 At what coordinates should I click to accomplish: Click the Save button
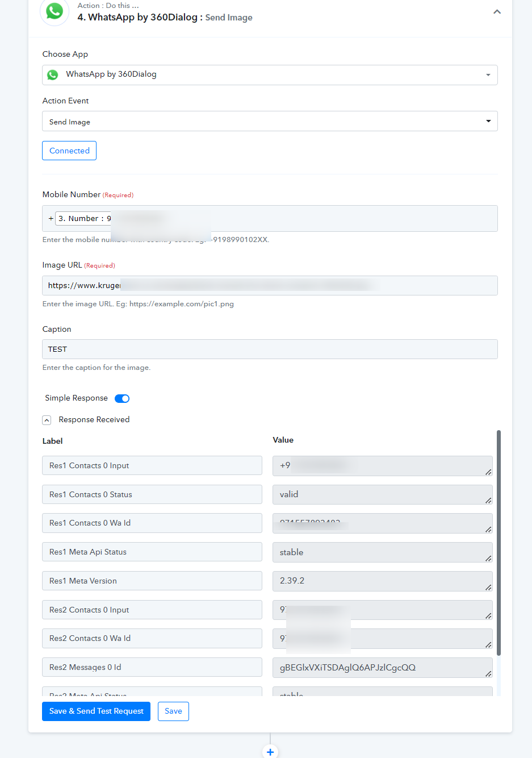click(x=173, y=711)
